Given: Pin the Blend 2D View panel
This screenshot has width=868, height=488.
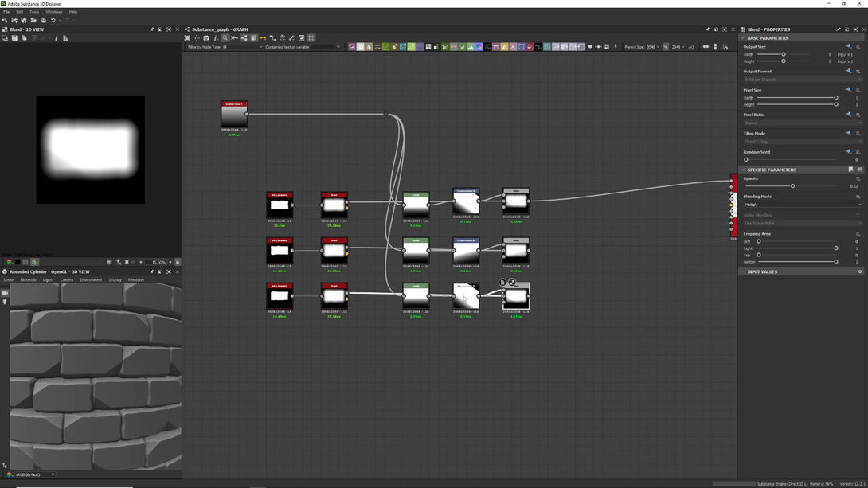Looking at the screenshot, I should [152, 29].
